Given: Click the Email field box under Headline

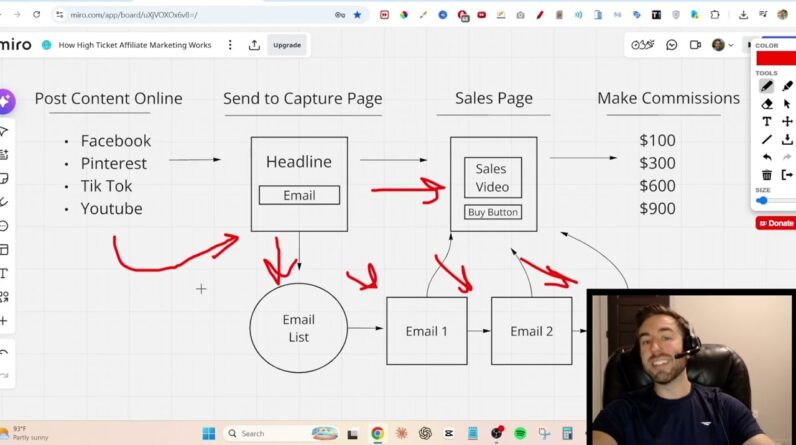Looking at the screenshot, I should (x=300, y=195).
